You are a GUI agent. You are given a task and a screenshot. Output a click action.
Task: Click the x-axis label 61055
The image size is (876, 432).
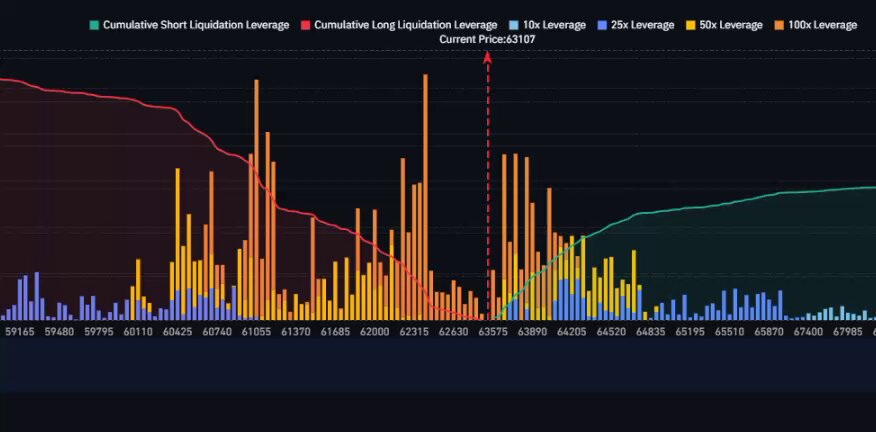(256, 331)
